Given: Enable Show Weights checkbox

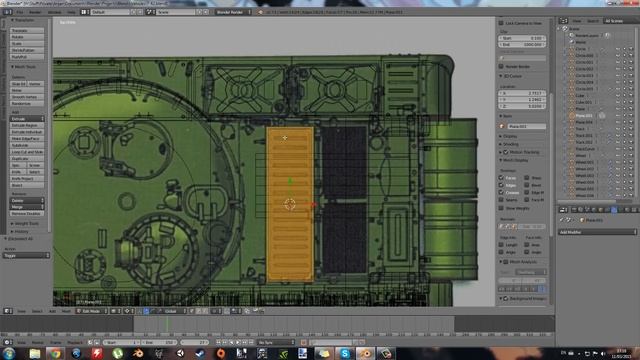Looking at the screenshot, I should 501,208.
